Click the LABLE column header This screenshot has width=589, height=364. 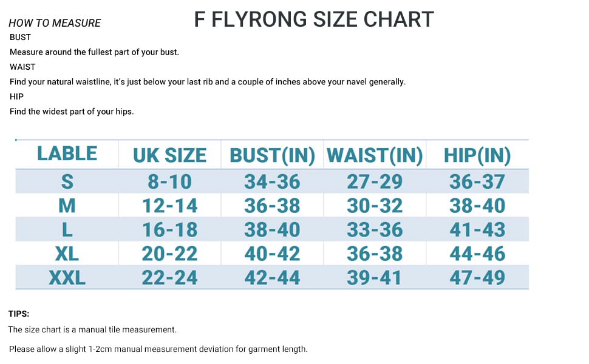tap(67, 153)
